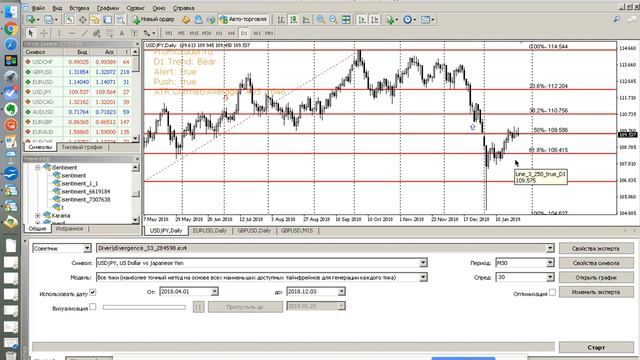Open the 'Графики' menu
640x360 pixels.
pyautogui.click(x=108, y=8)
